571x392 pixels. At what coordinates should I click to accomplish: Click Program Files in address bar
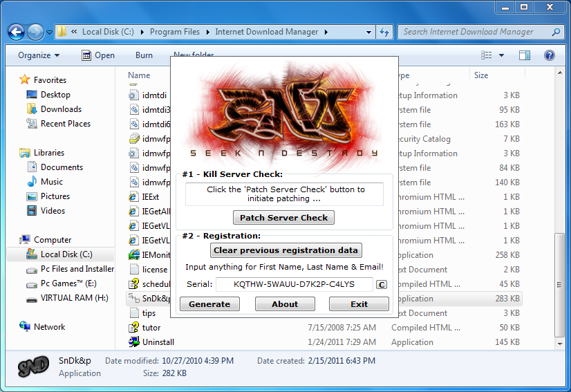coord(174,32)
